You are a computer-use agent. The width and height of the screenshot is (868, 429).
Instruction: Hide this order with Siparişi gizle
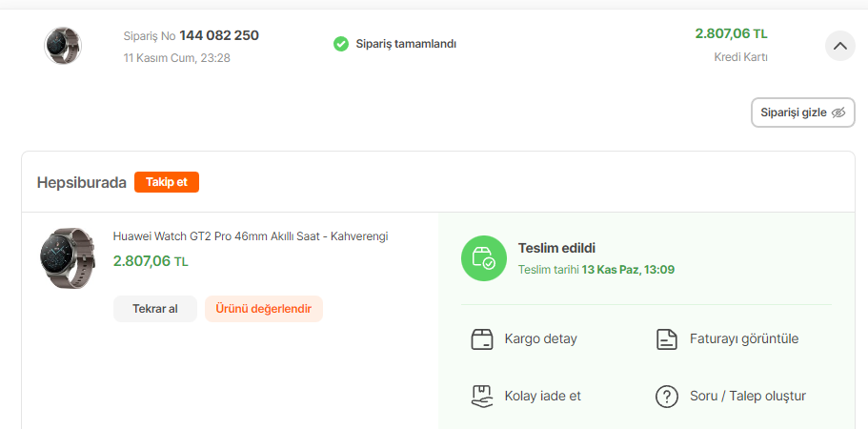[x=802, y=112]
